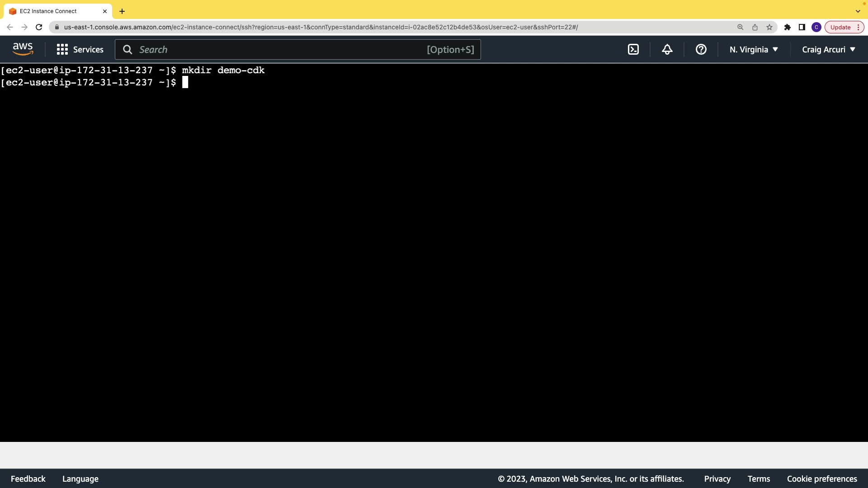Expand the tab search chevron
The image size is (868, 488).
click(858, 11)
